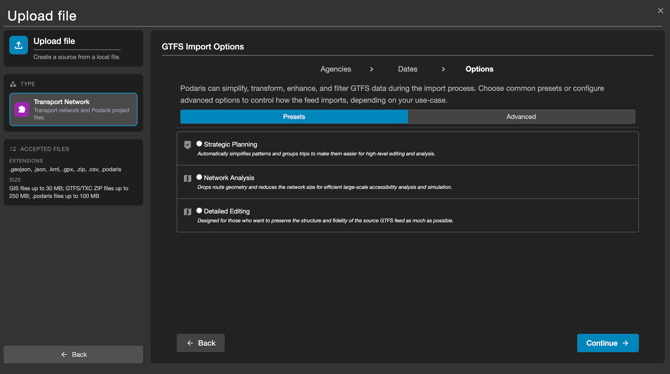
Task: Open the Options step
Action: point(479,69)
